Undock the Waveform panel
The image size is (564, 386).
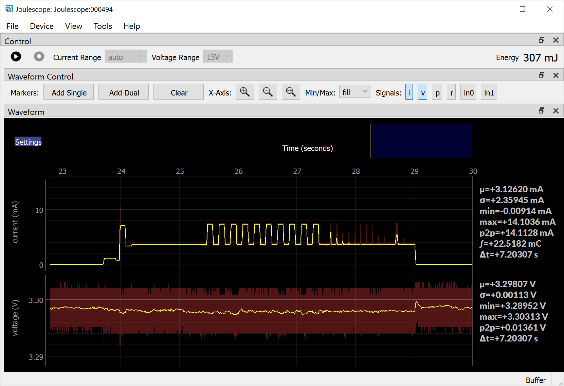click(541, 111)
